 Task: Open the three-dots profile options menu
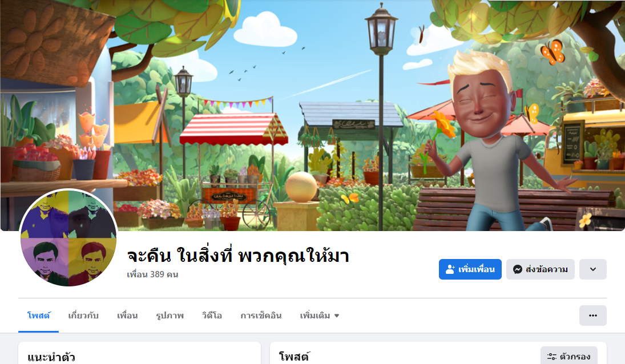[592, 316]
